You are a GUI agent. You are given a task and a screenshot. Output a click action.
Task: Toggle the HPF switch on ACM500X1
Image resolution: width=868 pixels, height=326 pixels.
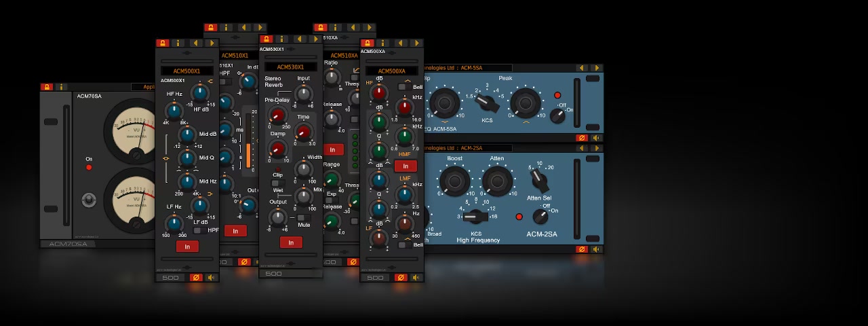coord(197,230)
